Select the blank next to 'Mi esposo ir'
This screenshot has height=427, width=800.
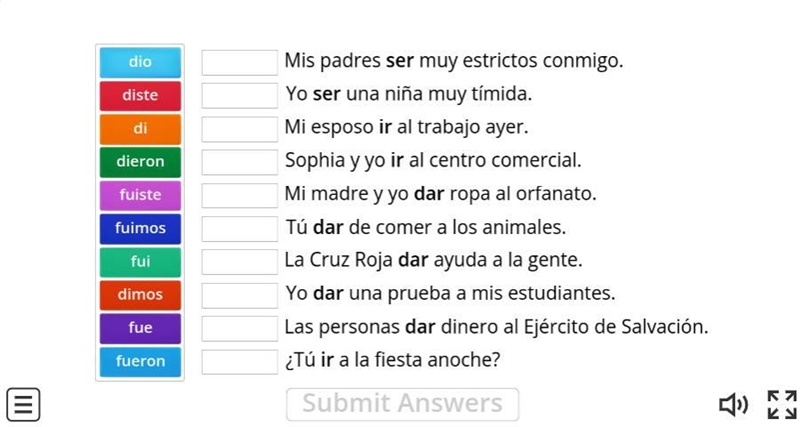coord(240,129)
